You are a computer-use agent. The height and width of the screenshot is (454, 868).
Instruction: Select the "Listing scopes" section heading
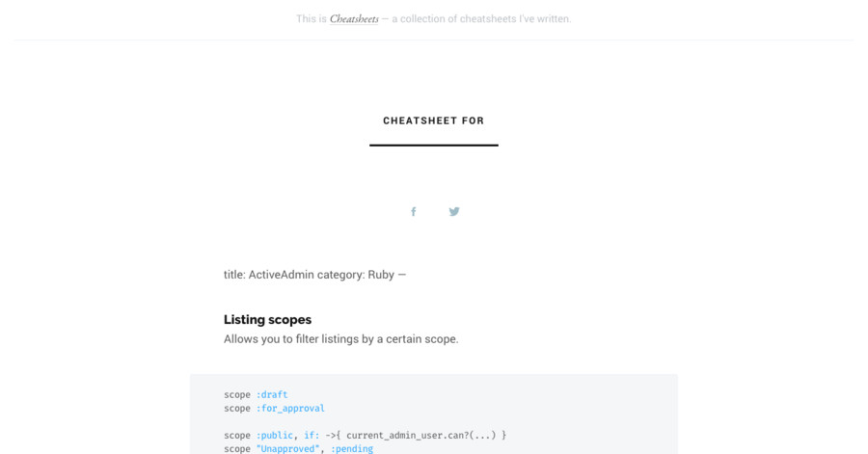point(267,320)
